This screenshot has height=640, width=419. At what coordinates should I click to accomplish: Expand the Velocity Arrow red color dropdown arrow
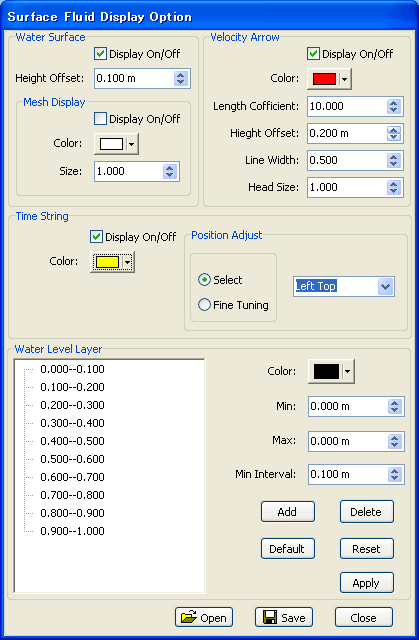pos(345,79)
